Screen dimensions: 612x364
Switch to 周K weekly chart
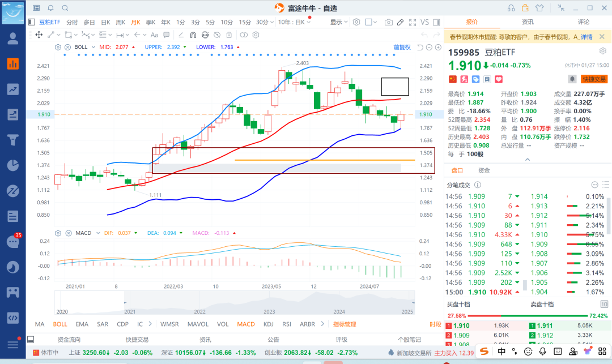click(x=121, y=22)
